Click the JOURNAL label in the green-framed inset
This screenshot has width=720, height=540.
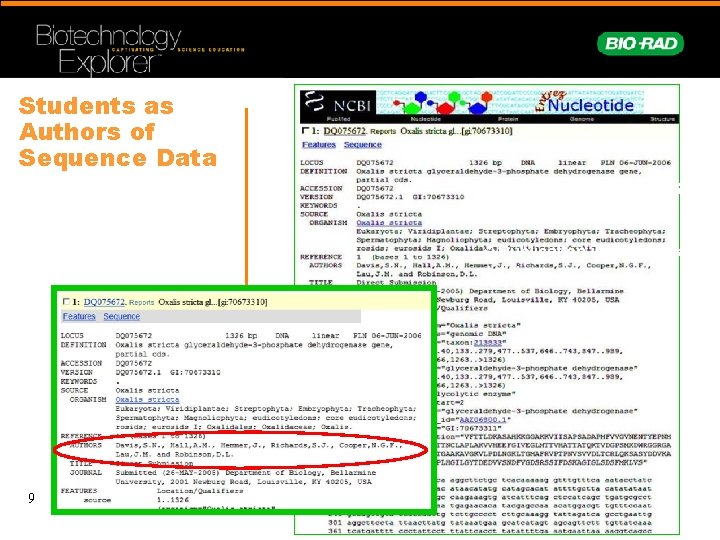coord(85,472)
